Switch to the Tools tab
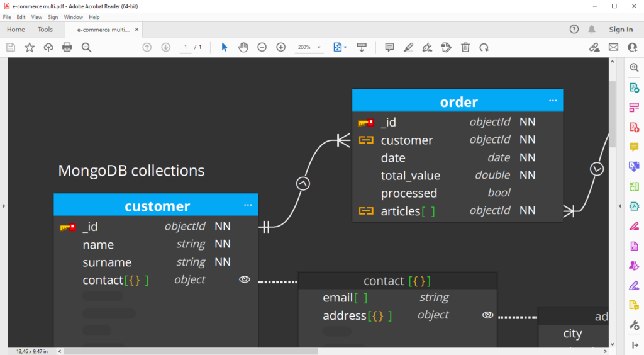 point(45,30)
